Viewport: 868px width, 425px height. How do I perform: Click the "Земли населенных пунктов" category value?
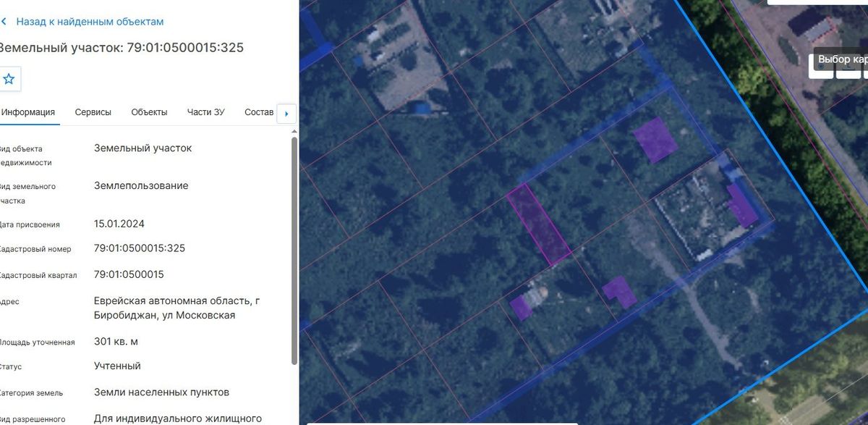coord(161,392)
